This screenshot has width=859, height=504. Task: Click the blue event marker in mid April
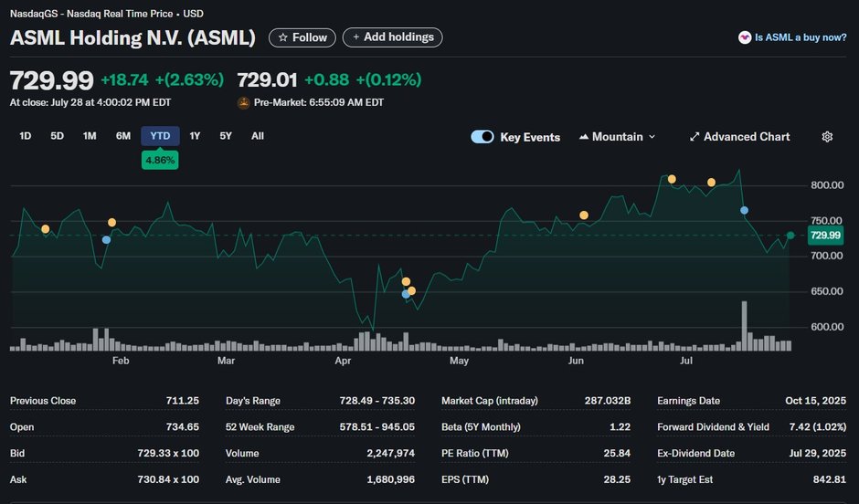coord(406,294)
